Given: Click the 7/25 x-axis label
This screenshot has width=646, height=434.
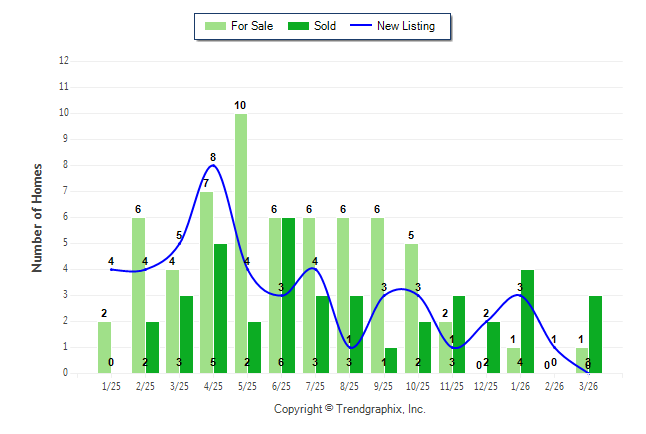Looking at the screenshot, I should click(316, 385).
